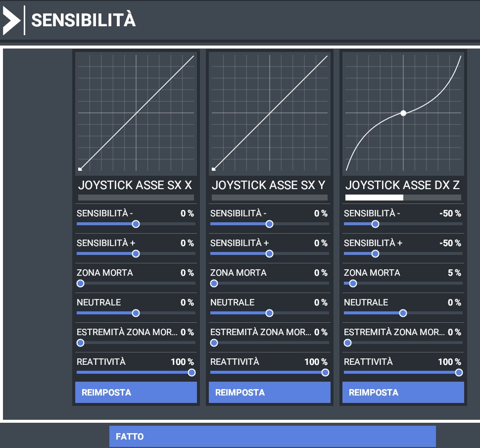Click the center point on Joystick Asse DX Z curve

403,113
